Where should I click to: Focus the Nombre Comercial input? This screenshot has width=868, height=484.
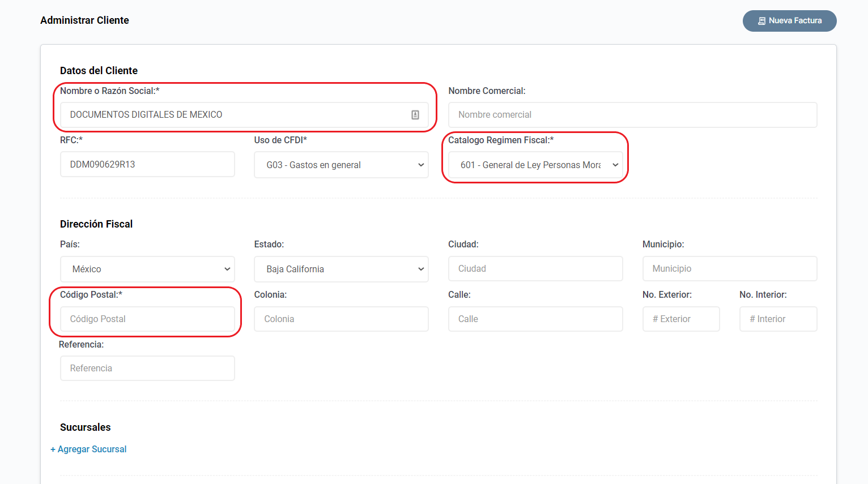point(632,115)
